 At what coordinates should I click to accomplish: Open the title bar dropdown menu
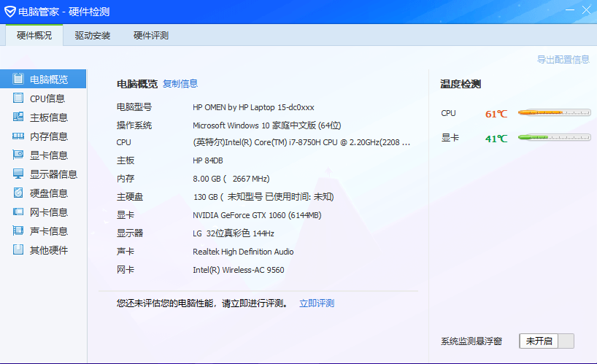[548, 10]
